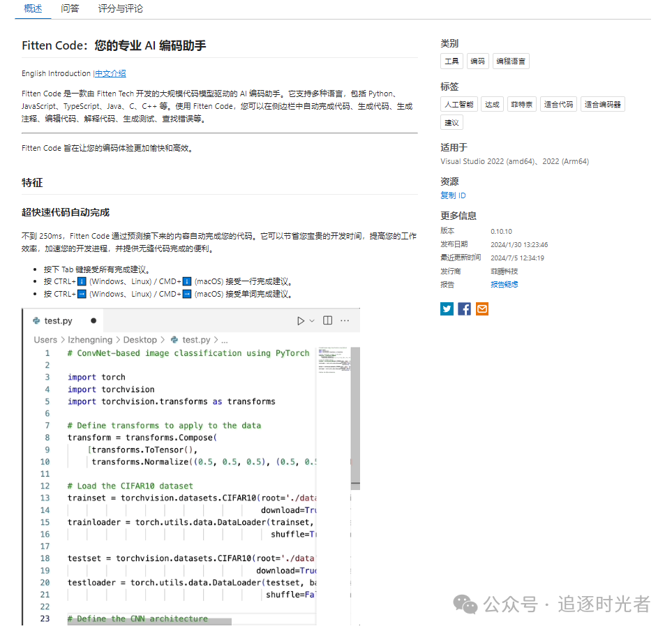Screen dimensions: 672x631
Task: Select the 编码 category tag
Action: point(477,61)
